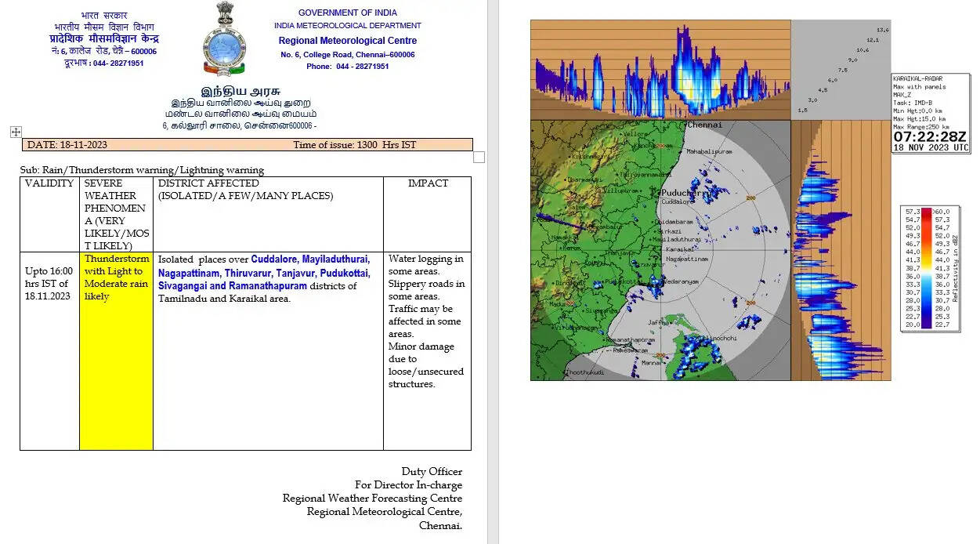Click the VALIDITY column header
The height and width of the screenshot is (544, 980).
[x=49, y=183]
